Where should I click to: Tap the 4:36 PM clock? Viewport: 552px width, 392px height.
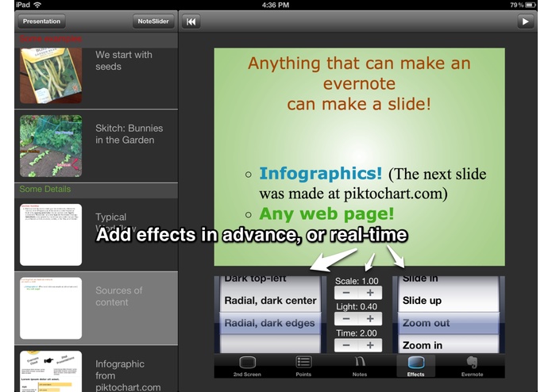276,5
